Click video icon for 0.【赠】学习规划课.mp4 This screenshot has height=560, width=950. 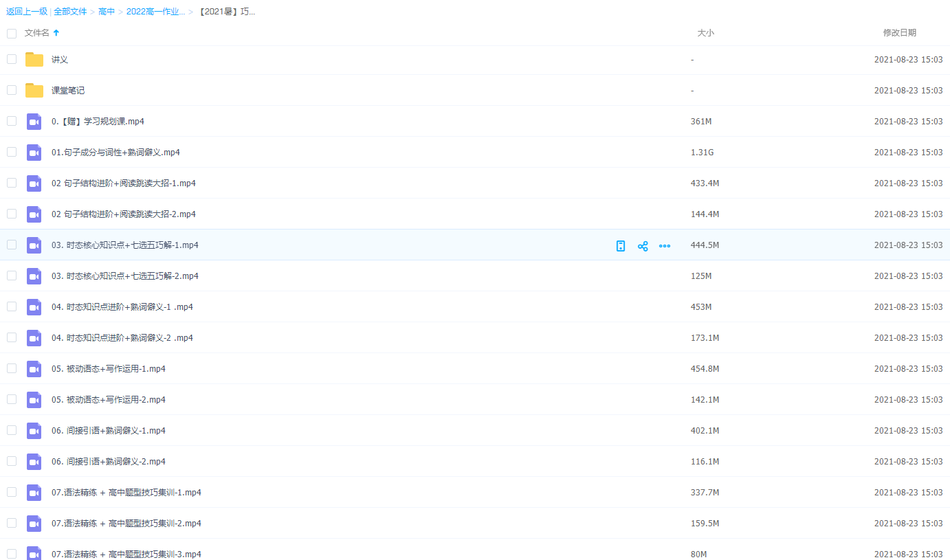tap(34, 122)
